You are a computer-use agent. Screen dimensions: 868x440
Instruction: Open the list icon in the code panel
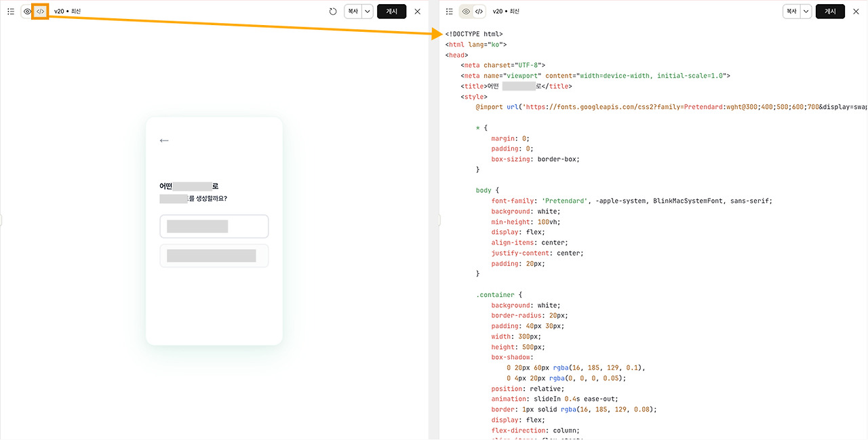pyautogui.click(x=450, y=12)
